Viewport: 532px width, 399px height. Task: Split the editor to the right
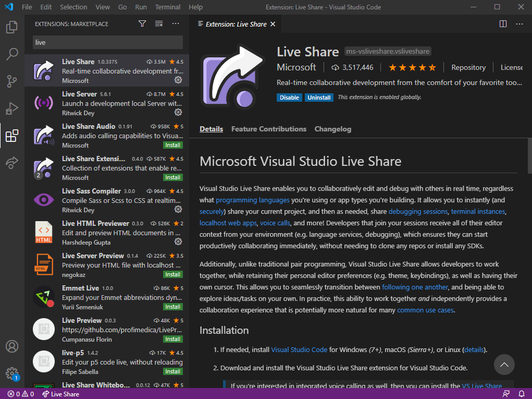503,23
